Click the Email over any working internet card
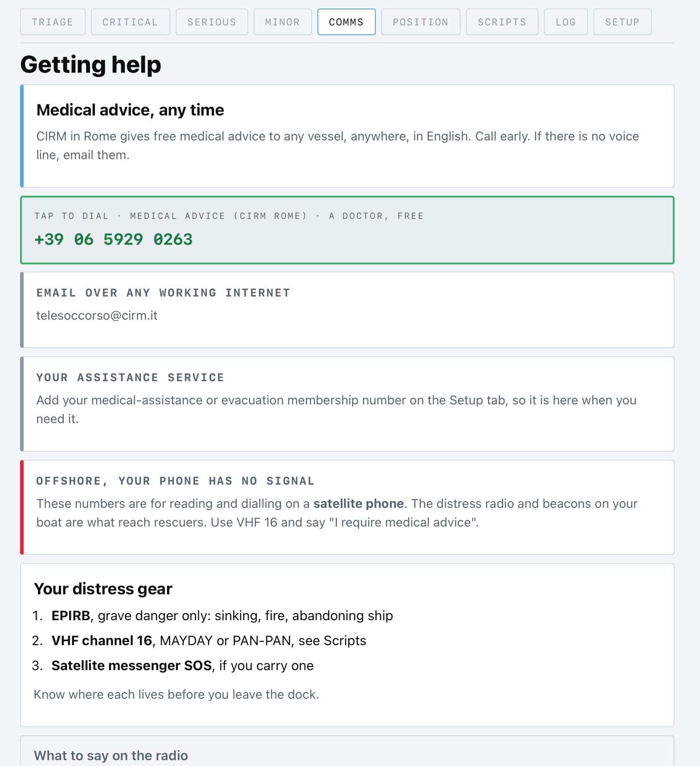This screenshot has width=700, height=766. 347,310
